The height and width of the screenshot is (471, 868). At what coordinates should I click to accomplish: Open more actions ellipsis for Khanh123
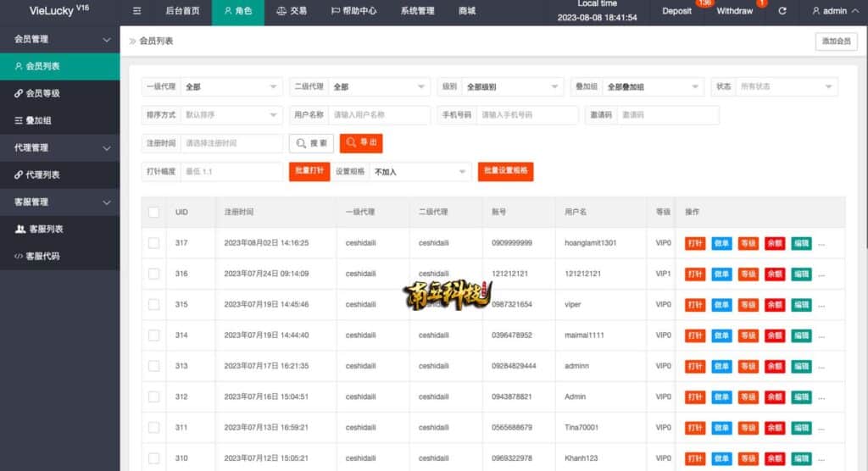821,459
